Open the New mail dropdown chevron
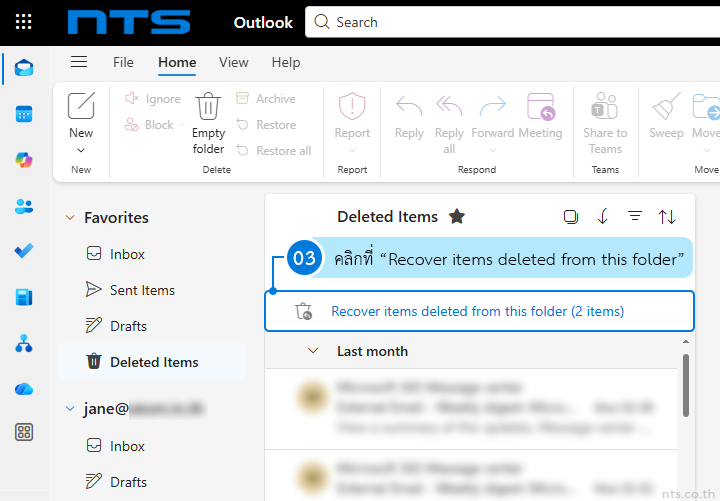The image size is (720, 501). click(81, 150)
